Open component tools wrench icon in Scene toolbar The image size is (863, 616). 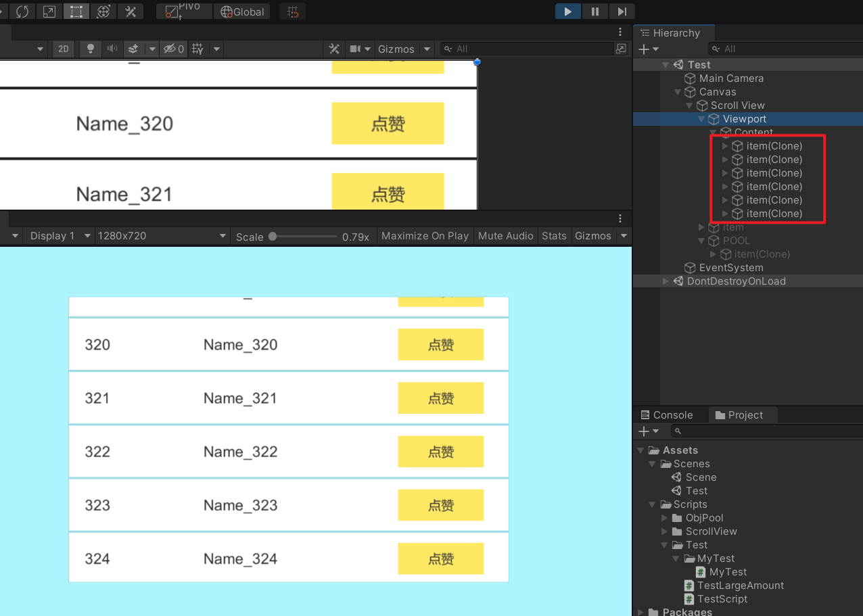[334, 49]
